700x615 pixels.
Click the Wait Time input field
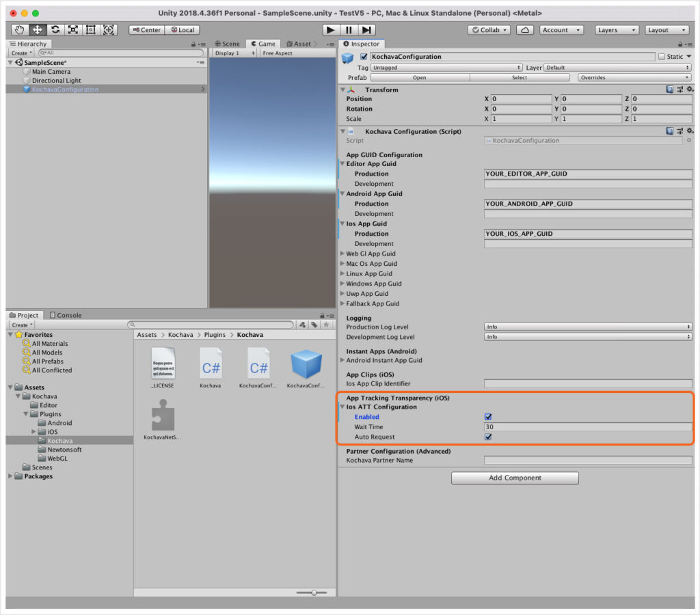click(x=588, y=426)
